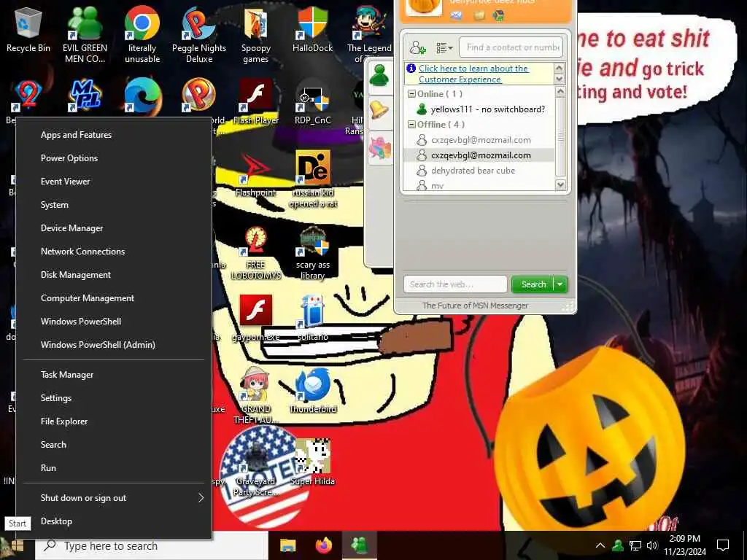Open the Customer Experience info link

473,74
